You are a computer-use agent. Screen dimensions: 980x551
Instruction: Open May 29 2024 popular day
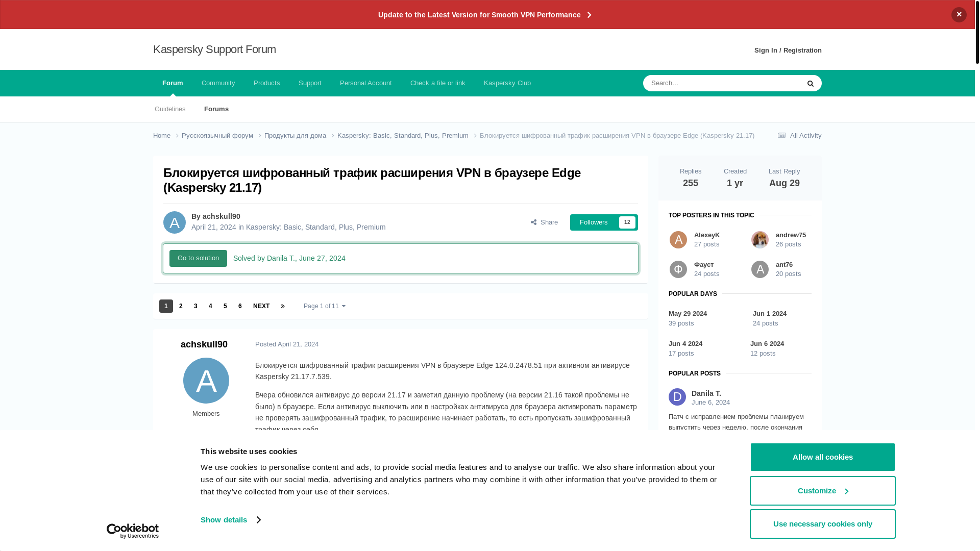coord(688,314)
